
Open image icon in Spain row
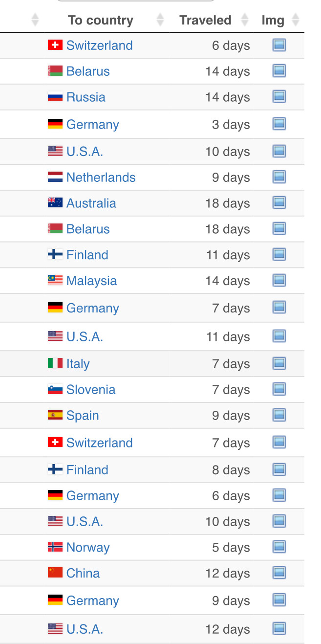(279, 415)
